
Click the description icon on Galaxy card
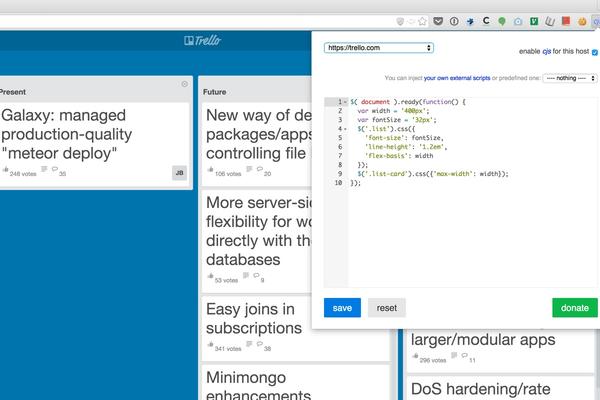44,169
